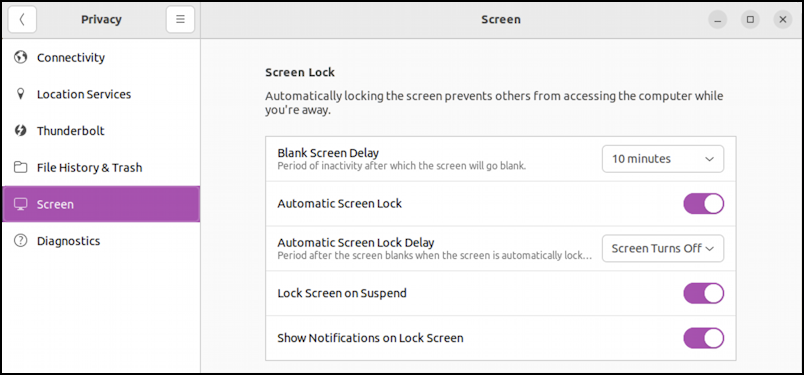Click the chevron next to 10 minutes
Screen dimensions: 804x375
point(710,159)
